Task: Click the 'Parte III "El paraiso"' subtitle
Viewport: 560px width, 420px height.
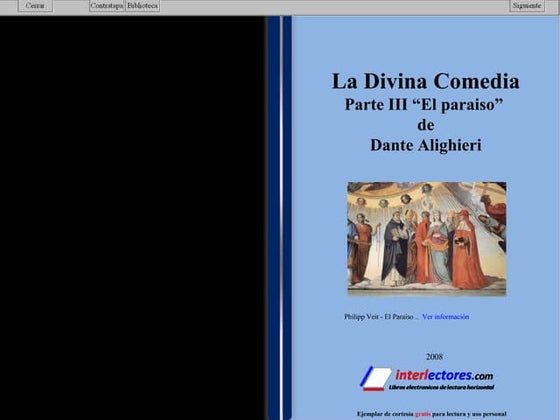Action: click(424, 105)
